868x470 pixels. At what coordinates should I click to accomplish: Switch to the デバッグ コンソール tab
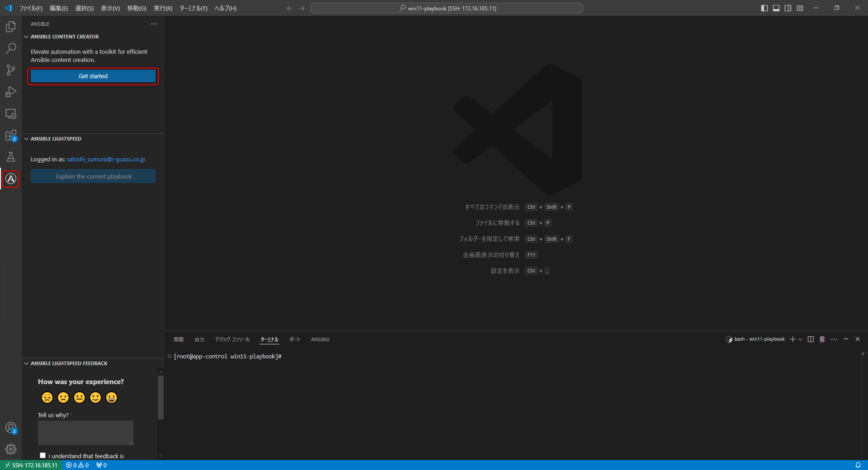coord(232,339)
